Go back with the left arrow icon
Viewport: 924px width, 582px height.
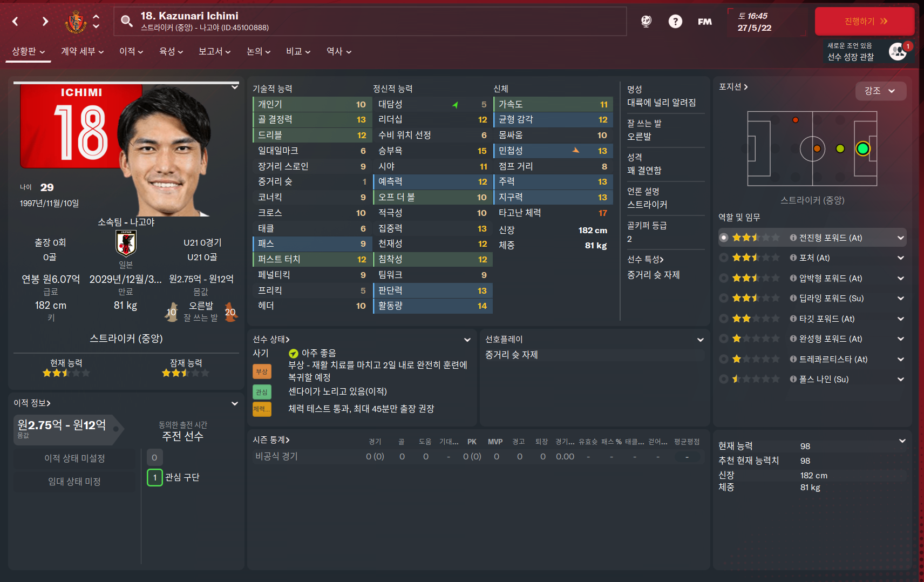15,22
